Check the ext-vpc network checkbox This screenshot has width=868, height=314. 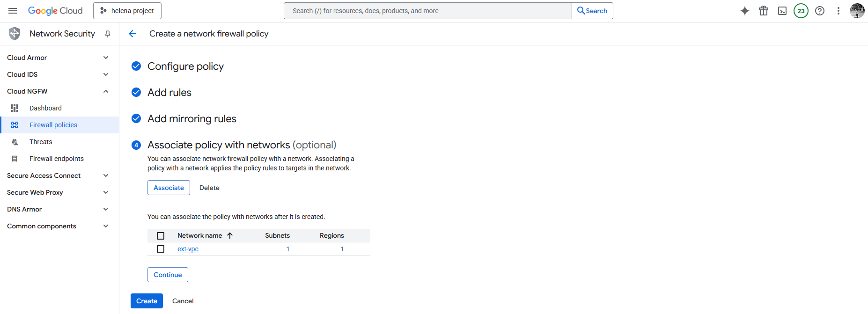[161, 249]
